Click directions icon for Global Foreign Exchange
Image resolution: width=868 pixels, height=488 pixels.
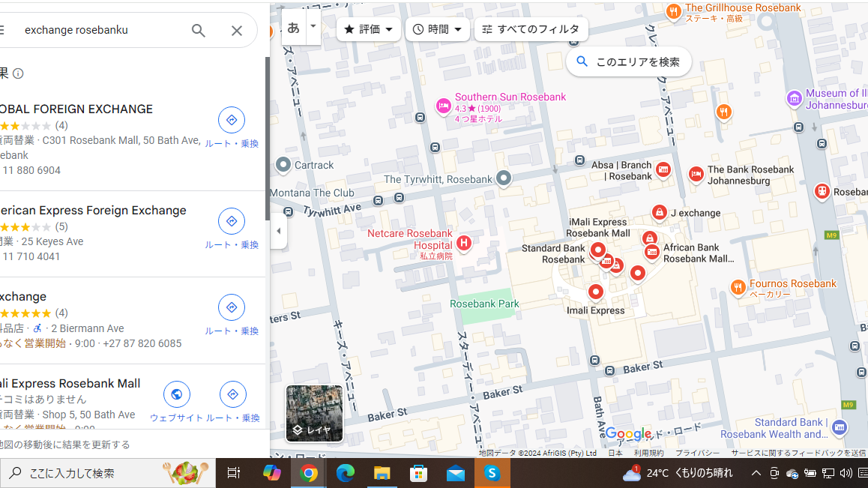click(x=232, y=120)
